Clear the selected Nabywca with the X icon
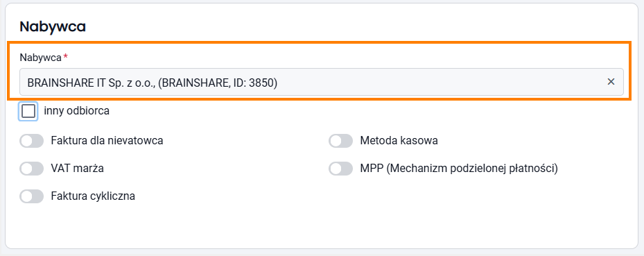The width and height of the screenshot is (644, 256). coord(611,82)
